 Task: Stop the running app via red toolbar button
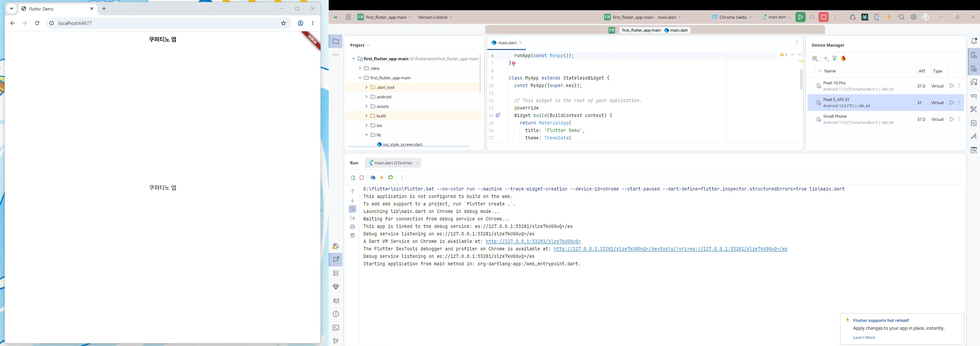824,17
